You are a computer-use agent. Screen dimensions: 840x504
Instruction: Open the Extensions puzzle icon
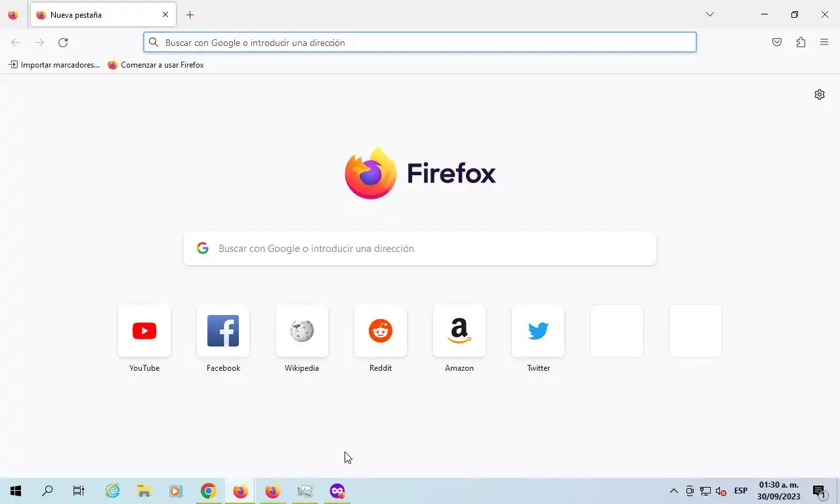(801, 43)
